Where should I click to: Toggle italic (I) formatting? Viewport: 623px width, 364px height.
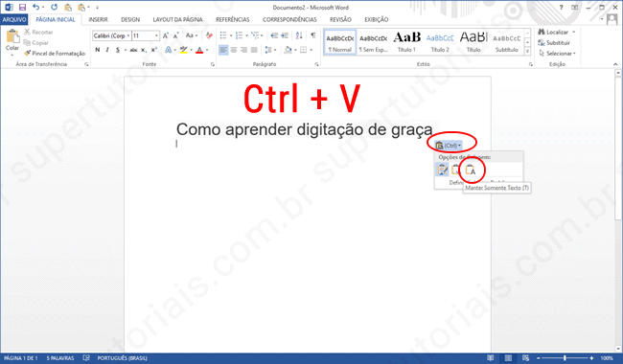[107, 50]
